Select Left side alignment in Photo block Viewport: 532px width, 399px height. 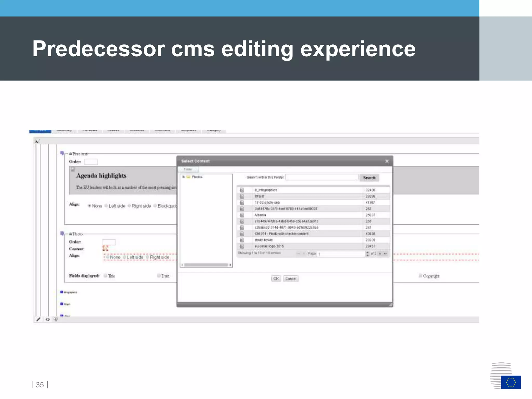pos(124,257)
